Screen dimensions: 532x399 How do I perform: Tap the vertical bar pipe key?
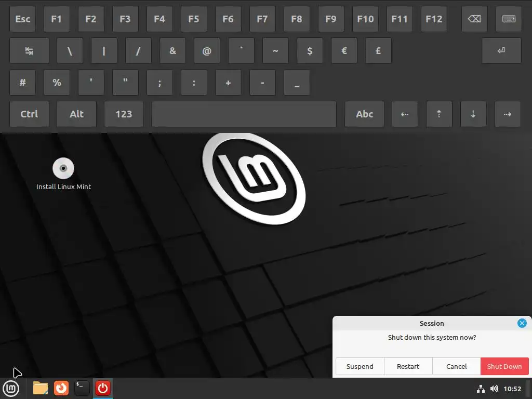104,51
